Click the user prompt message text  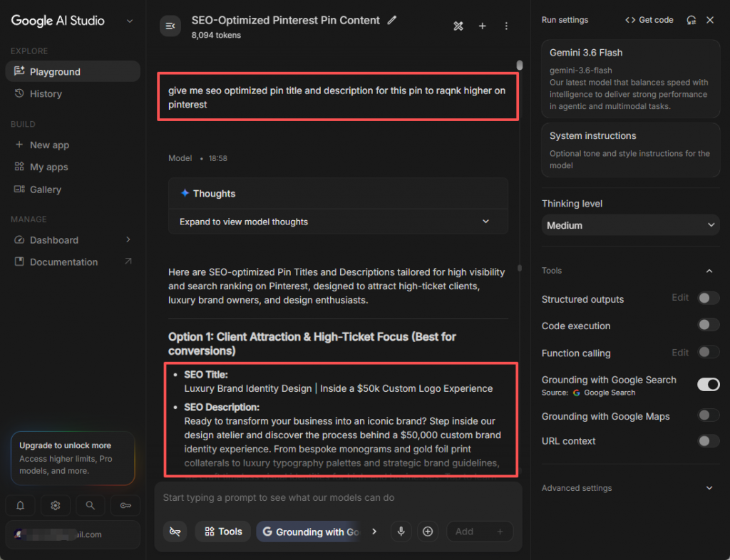[x=336, y=97]
